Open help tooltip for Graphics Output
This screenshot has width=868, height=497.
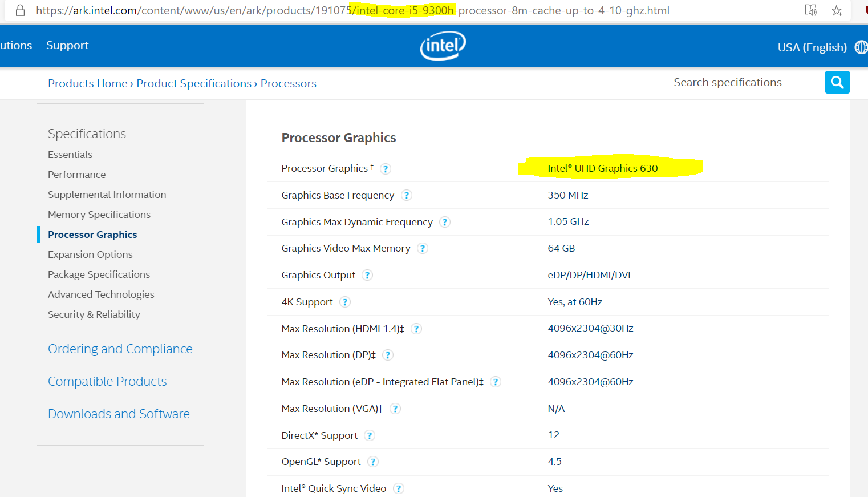[367, 275]
